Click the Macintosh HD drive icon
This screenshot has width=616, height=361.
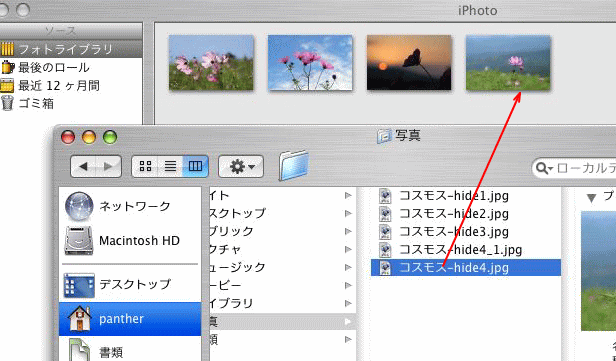point(79,240)
